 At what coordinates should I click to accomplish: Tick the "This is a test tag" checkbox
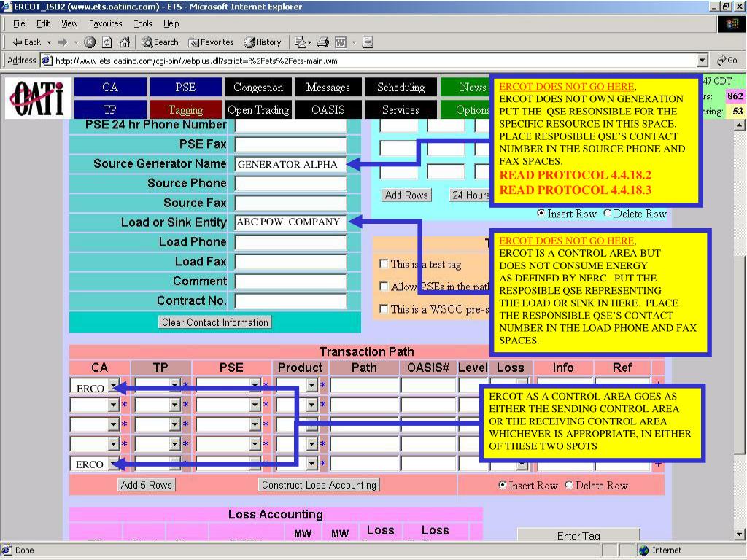click(384, 264)
